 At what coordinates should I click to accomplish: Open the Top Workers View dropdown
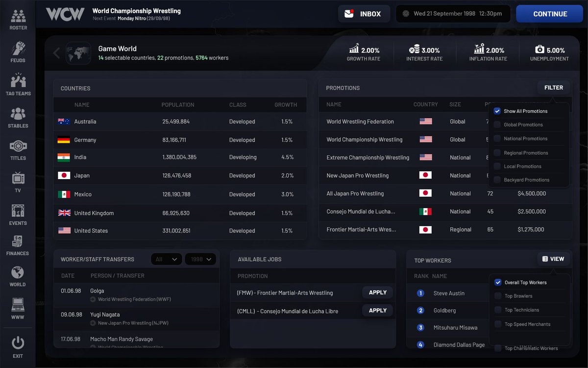[553, 259]
